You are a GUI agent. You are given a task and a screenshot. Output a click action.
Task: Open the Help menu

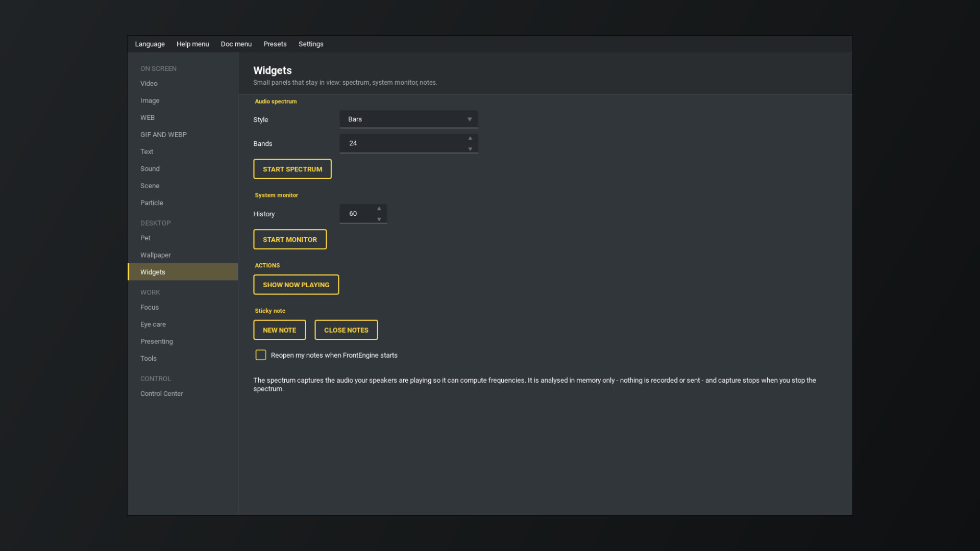click(x=192, y=44)
